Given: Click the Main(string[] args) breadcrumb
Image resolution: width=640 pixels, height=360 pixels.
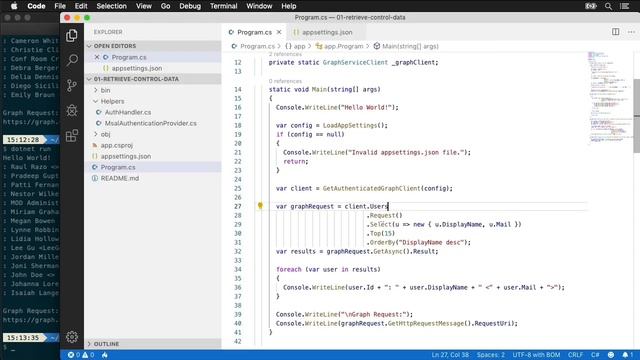Looking at the screenshot, I should [x=406, y=46].
